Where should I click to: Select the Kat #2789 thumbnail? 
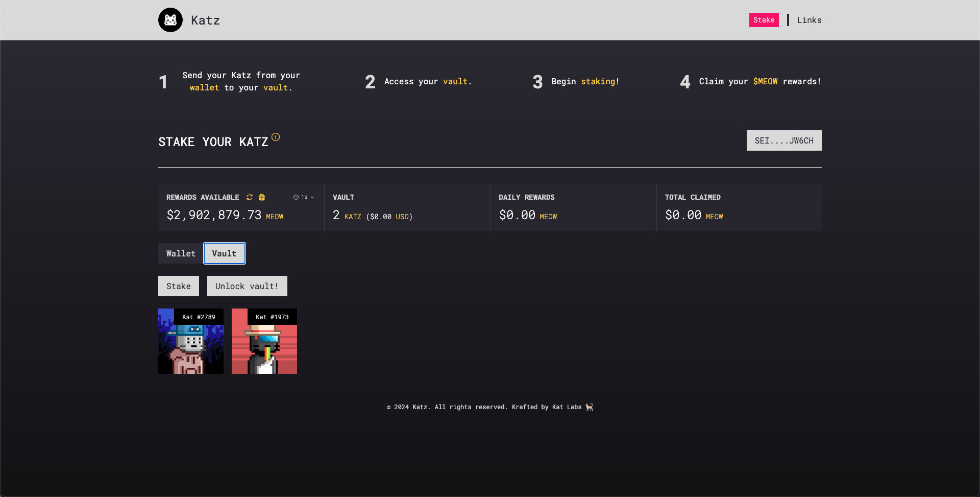point(190,341)
